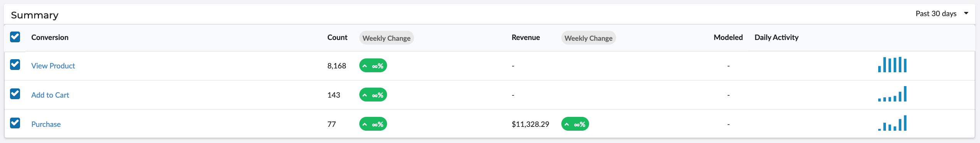The height and width of the screenshot is (143, 980).
Task: Click Add to Cart weekly change infinity badge
Action: (373, 95)
